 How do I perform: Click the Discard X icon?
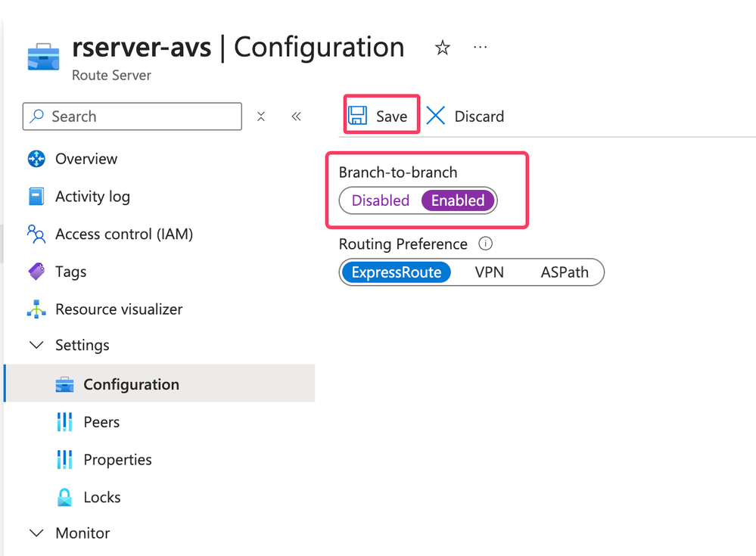pyautogui.click(x=435, y=116)
